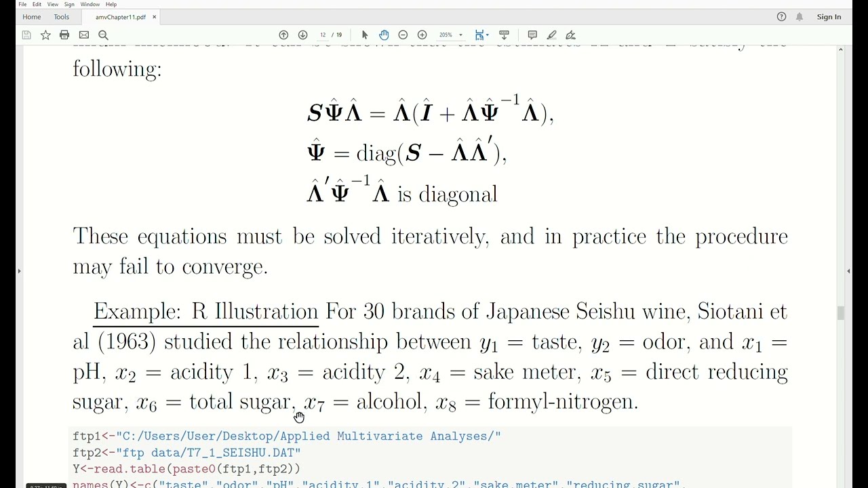The height and width of the screenshot is (488, 868).
Task: Click the Save file icon
Action: click(x=26, y=35)
